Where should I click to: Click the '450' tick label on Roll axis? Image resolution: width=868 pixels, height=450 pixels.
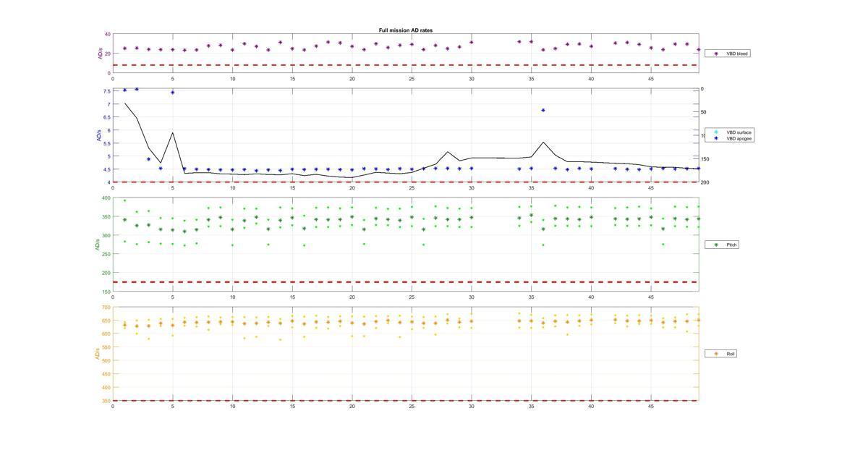tap(106, 374)
